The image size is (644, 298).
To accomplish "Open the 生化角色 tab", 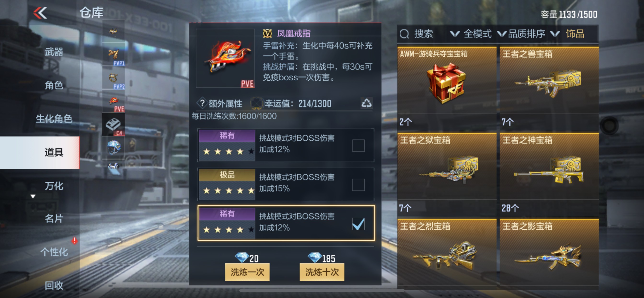I will coord(54,119).
